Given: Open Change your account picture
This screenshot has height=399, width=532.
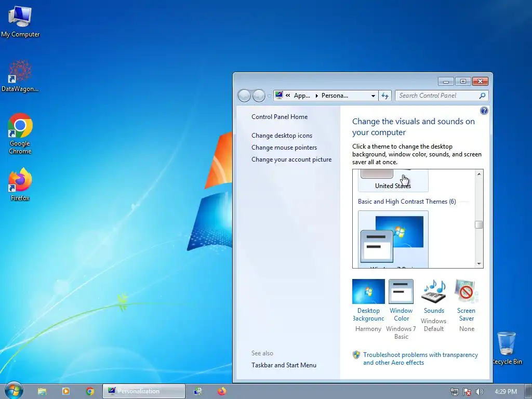Looking at the screenshot, I should pyautogui.click(x=291, y=159).
